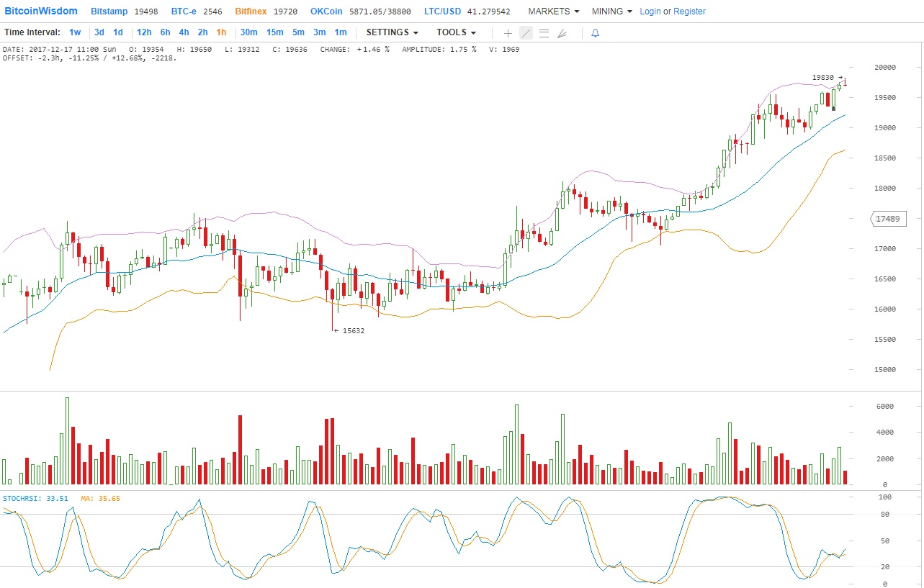924x588 pixels.
Task: Click the Register link
Action: pos(689,12)
